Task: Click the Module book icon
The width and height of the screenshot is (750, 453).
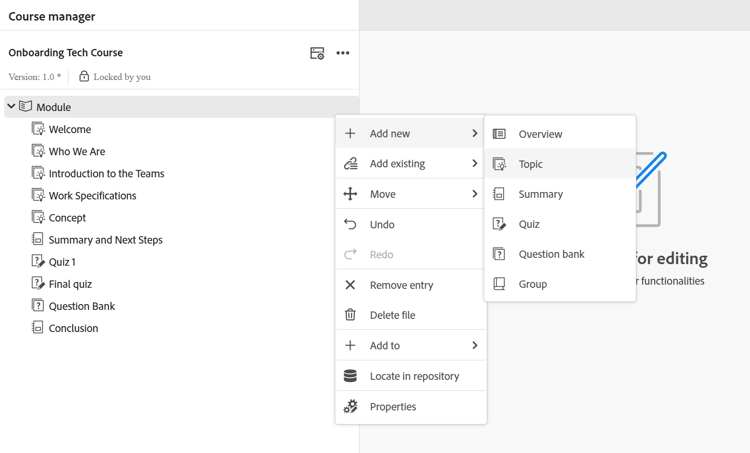Action: pos(26,107)
